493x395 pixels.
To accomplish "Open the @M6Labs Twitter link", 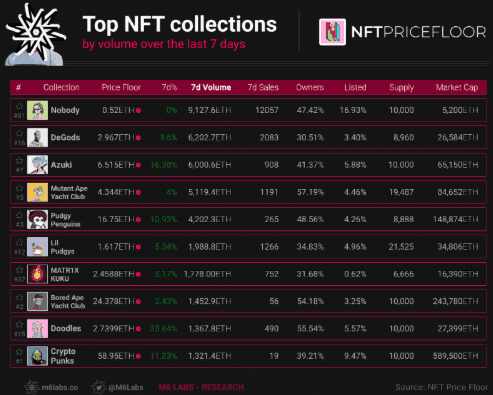I will 118,387.
